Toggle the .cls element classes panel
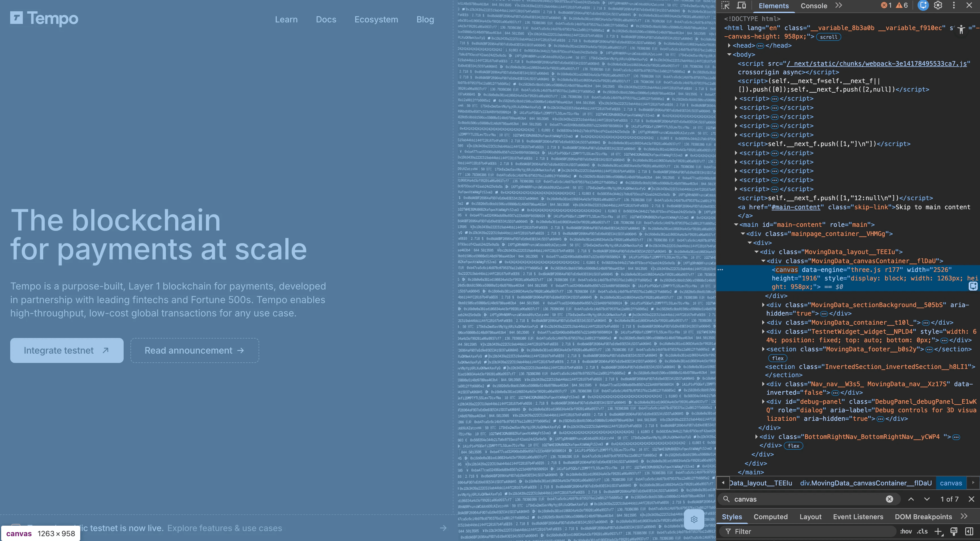Viewport: 980px width, 541px height. point(922,531)
